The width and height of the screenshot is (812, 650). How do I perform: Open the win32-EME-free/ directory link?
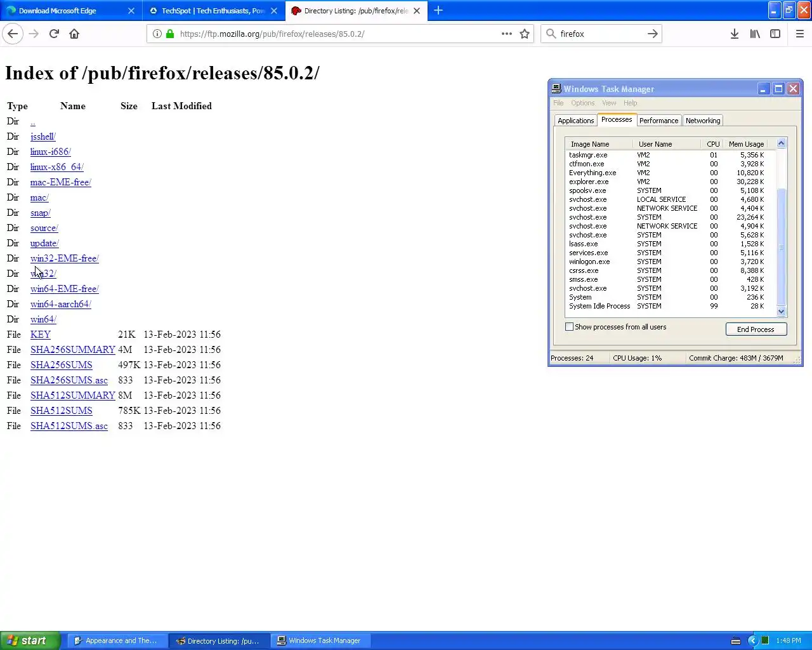point(65,258)
